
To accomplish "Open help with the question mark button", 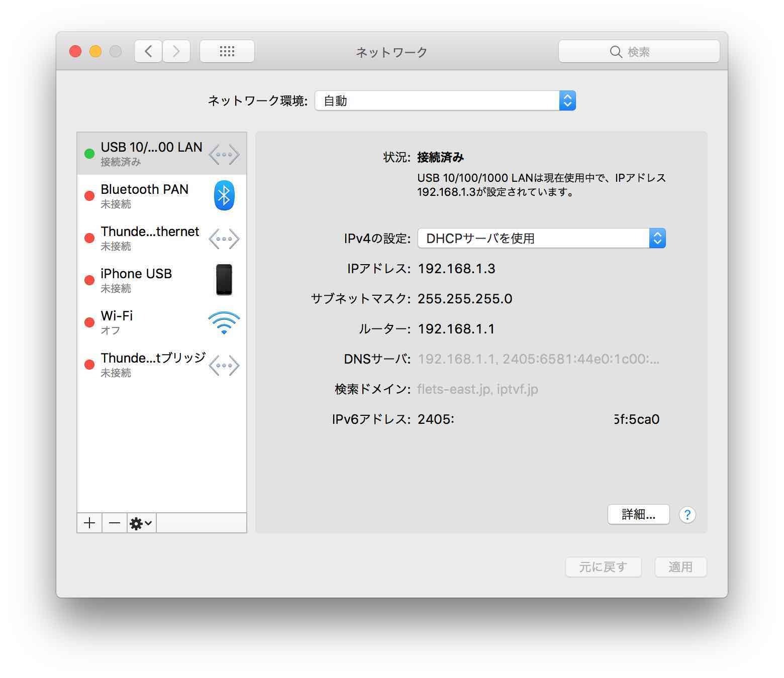I will pyautogui.click(x=687, y=515).
